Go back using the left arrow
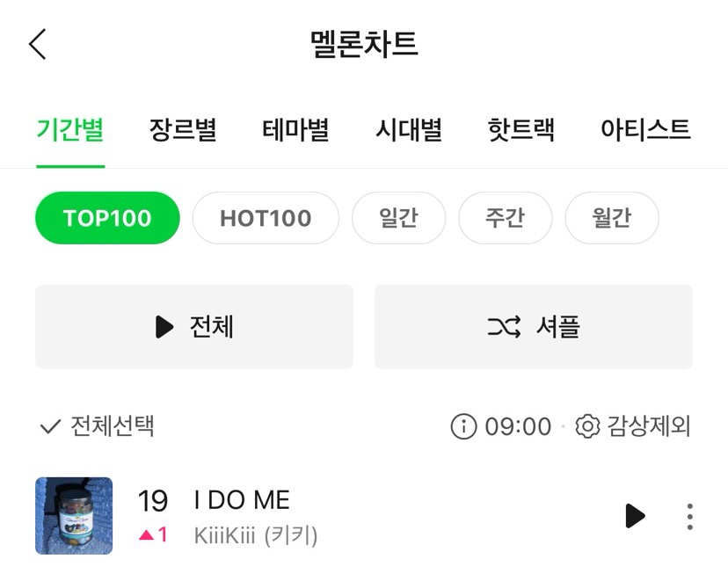Screen dimensions: 728x574 click(38, 44)
